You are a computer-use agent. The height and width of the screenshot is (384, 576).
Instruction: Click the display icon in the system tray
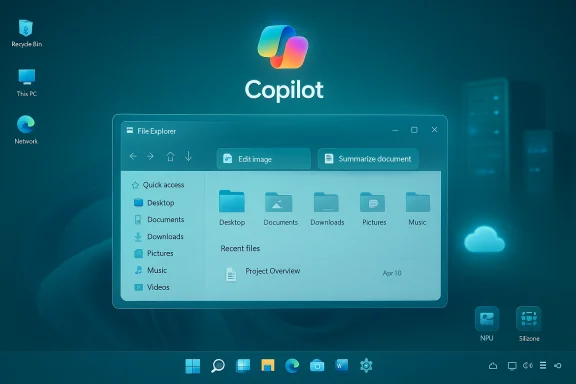(x=512, y=366)
